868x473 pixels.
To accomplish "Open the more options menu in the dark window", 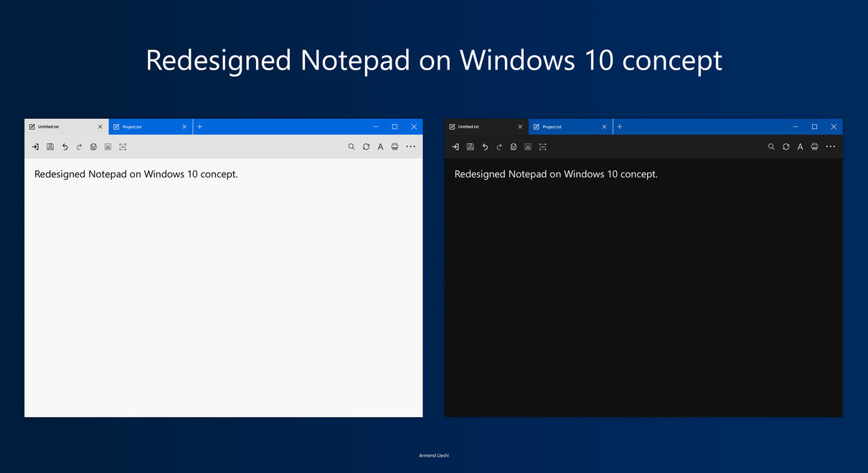I will [830, 146].
